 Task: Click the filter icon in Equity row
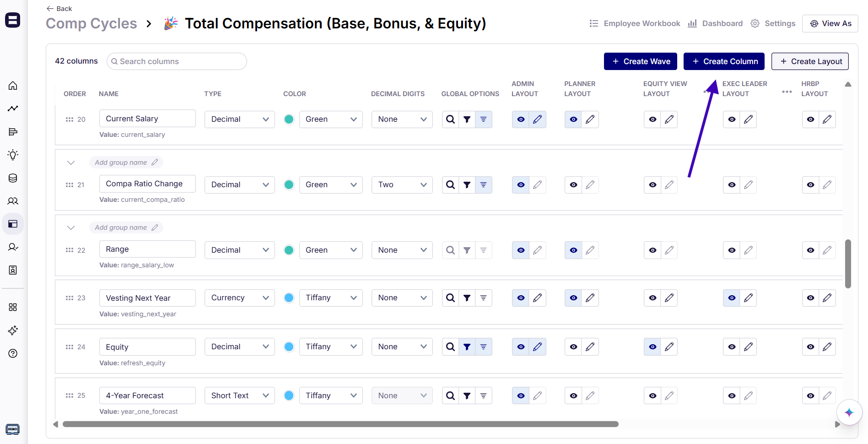point(467,347)
